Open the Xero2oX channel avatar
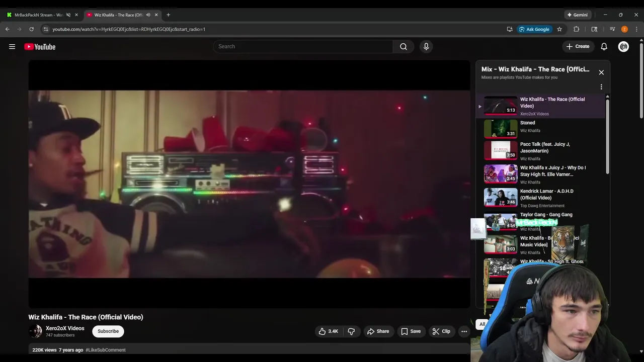This screenshot has width=644, height=362. tap(35, 331)
